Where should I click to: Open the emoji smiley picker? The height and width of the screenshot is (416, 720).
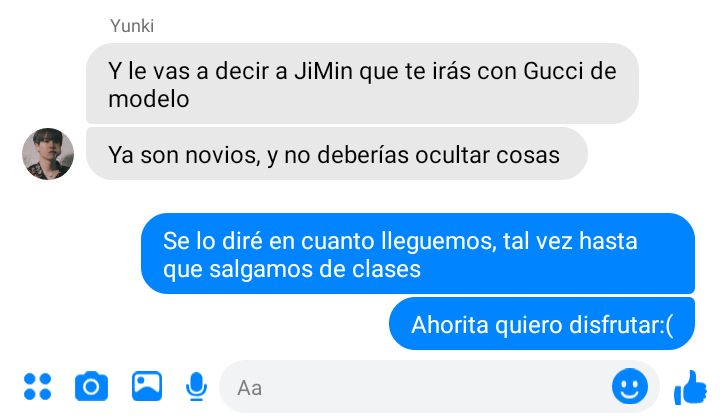[630, 386]
